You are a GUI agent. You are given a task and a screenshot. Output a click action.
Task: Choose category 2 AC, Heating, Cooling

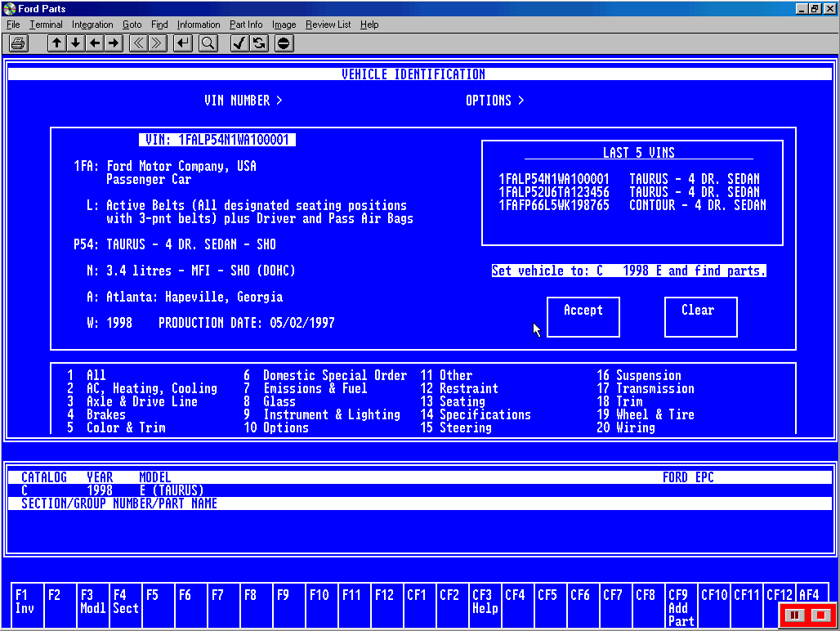pyautogui.click(x=141, y=388)
